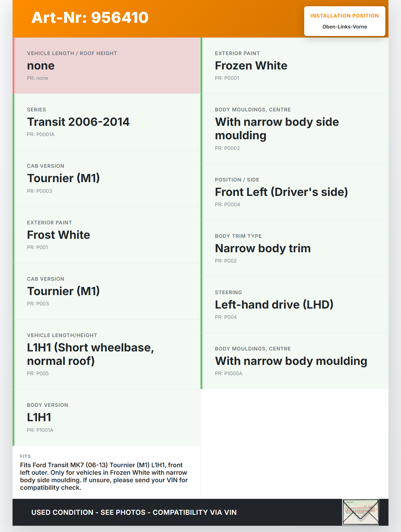The height and width of the screenshot is (532, 401).
Task: Select the Frozen White exterior paint card
Action: pos(295,66)
